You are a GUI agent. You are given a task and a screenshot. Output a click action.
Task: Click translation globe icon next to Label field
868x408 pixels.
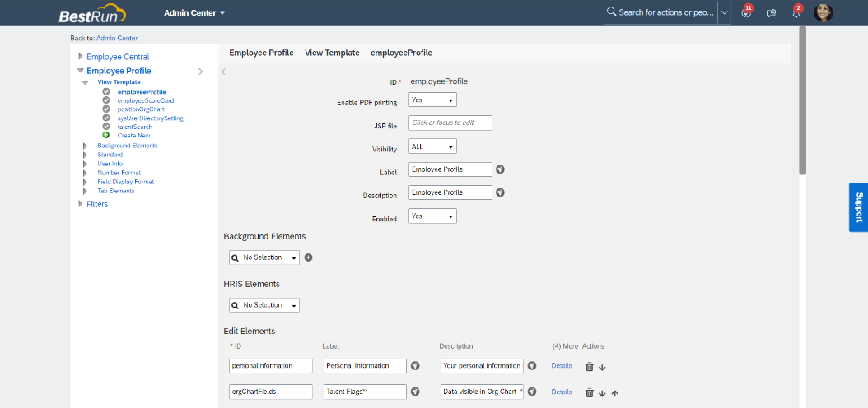coord(500,169)
